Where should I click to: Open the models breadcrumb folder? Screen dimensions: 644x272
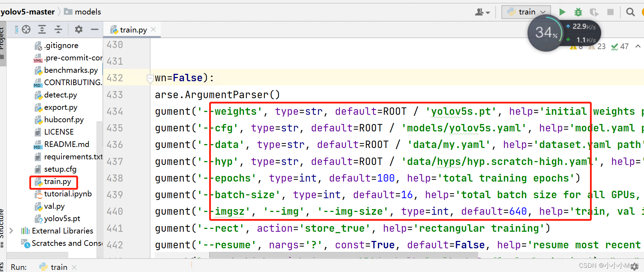tap(83, 12)
